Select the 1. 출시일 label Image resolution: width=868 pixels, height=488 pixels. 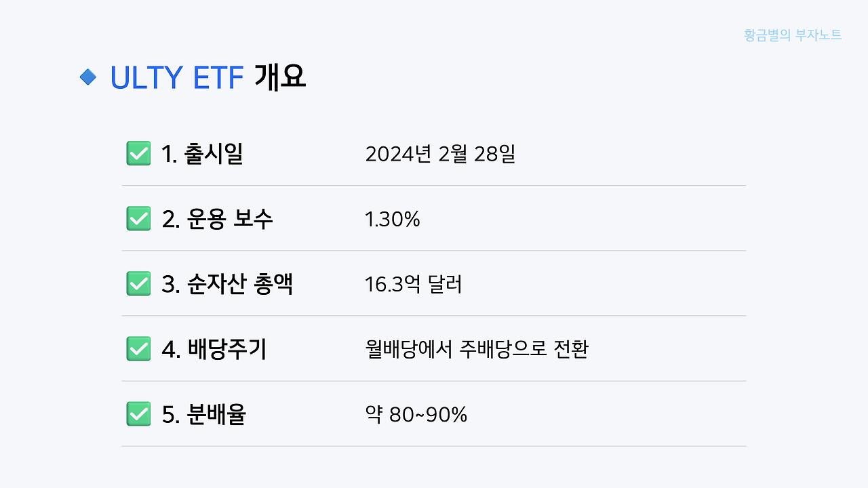pyautogui.click(x=202, y=155)
